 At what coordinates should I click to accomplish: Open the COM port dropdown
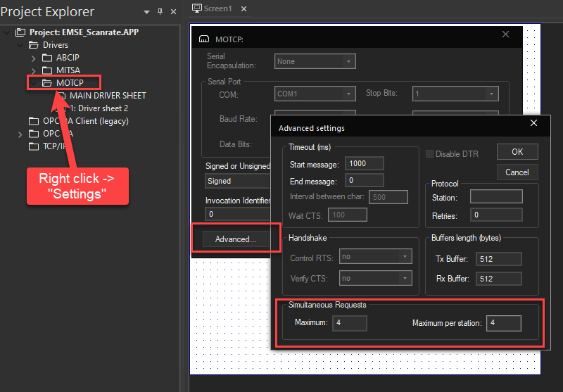point(315,94)
